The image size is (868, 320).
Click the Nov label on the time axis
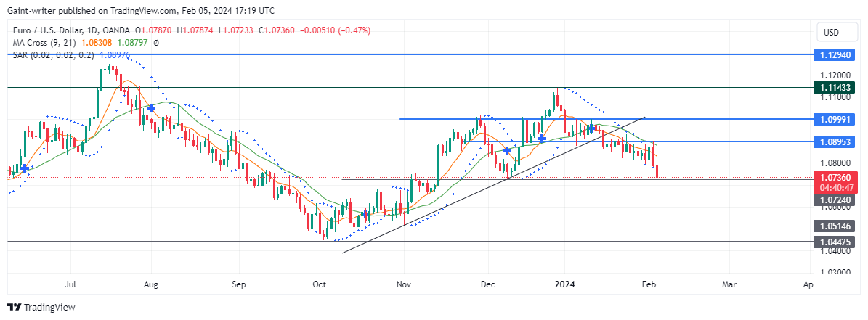(404, 284)
